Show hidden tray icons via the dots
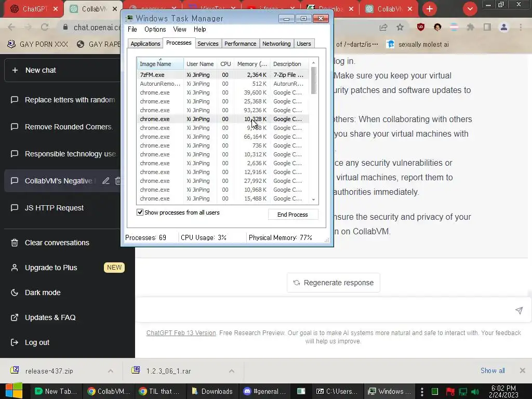The image size is (532, 399). pos(422,392)
